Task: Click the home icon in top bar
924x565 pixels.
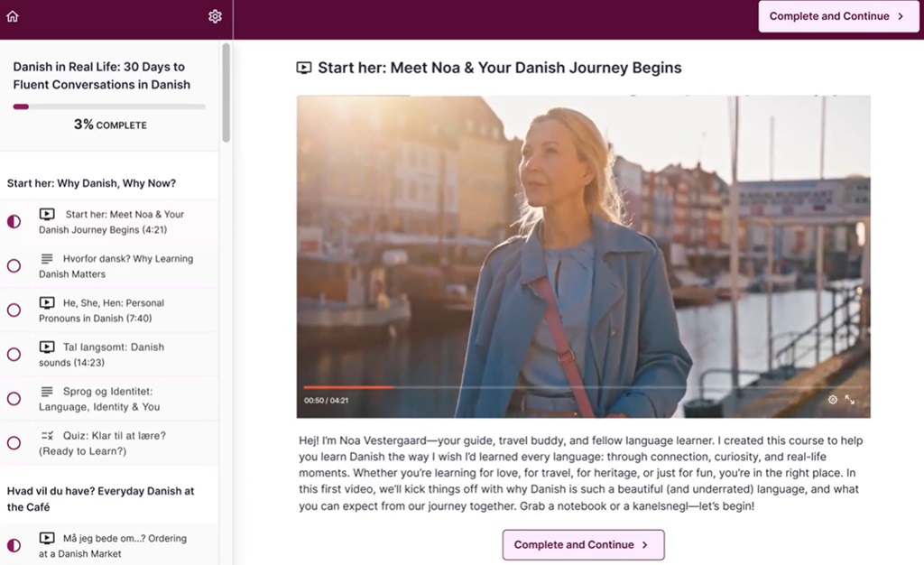Action: (x=13, y=16)
